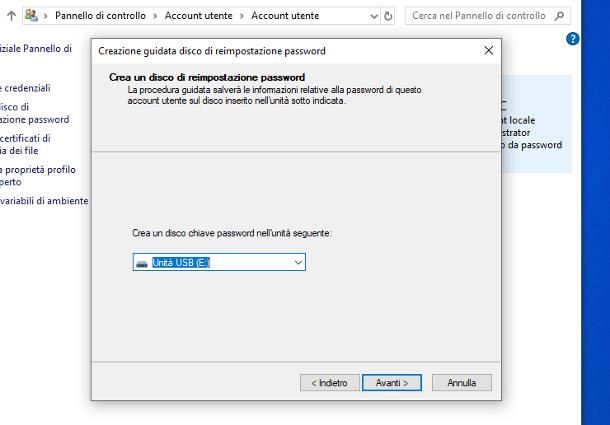Close the password reset disk wizard
Viewport: 610px width, 425px height.
pos(488,51)
